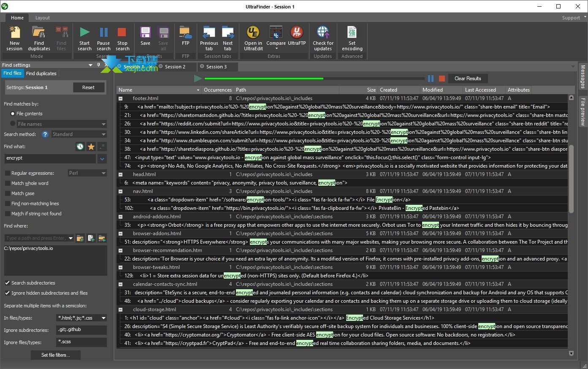Switch to the Session 2 tab
The width and height of the screenshot is (588, 369).
175,67
